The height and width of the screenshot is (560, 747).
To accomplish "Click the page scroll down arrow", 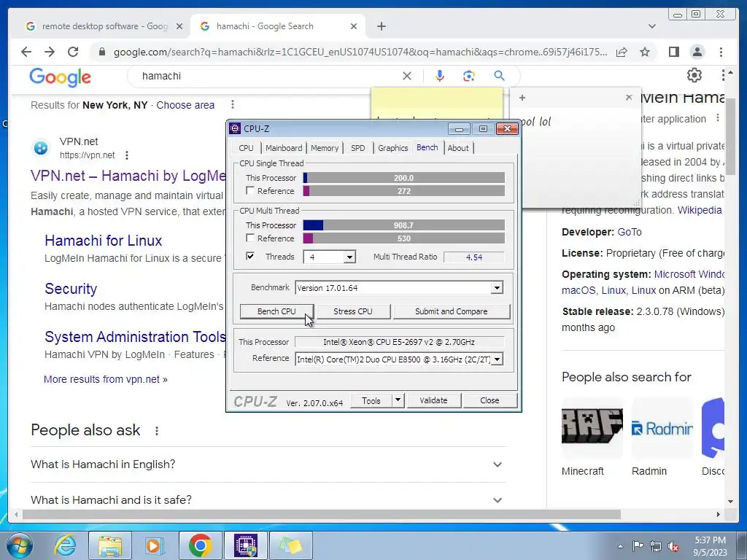I will point(731,501).
